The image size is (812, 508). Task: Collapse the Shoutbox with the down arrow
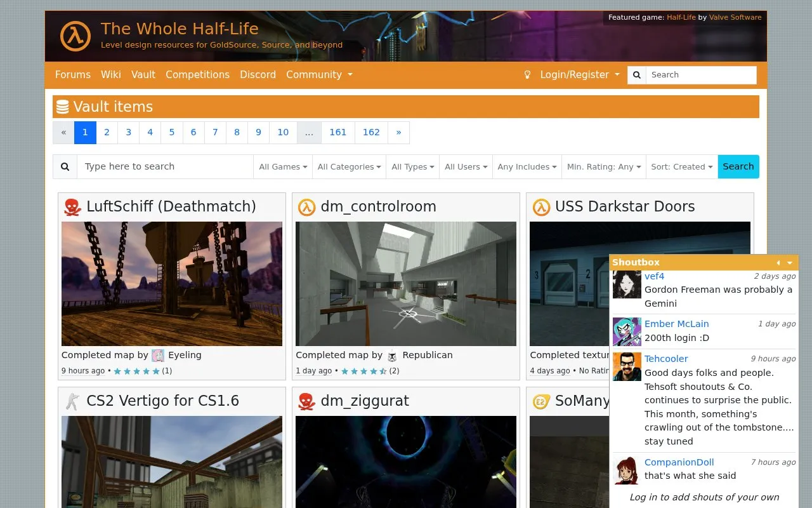point(790,263)
